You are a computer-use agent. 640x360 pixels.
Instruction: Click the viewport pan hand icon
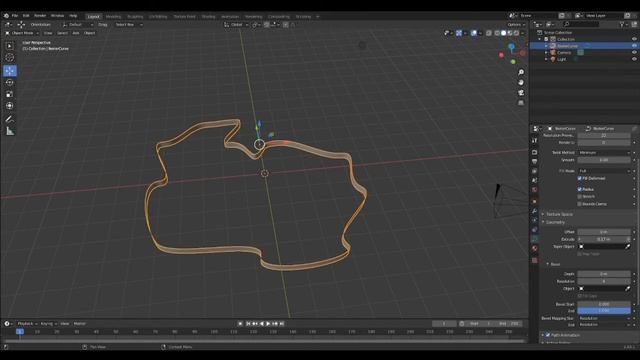coord(521,82)
